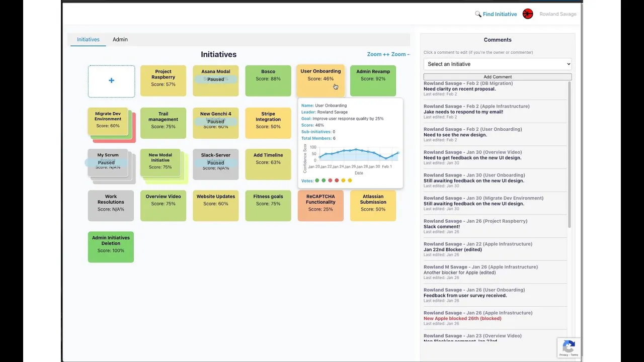Open the Fitness goals card
This screenshot has height=362, width=644.
268,205
